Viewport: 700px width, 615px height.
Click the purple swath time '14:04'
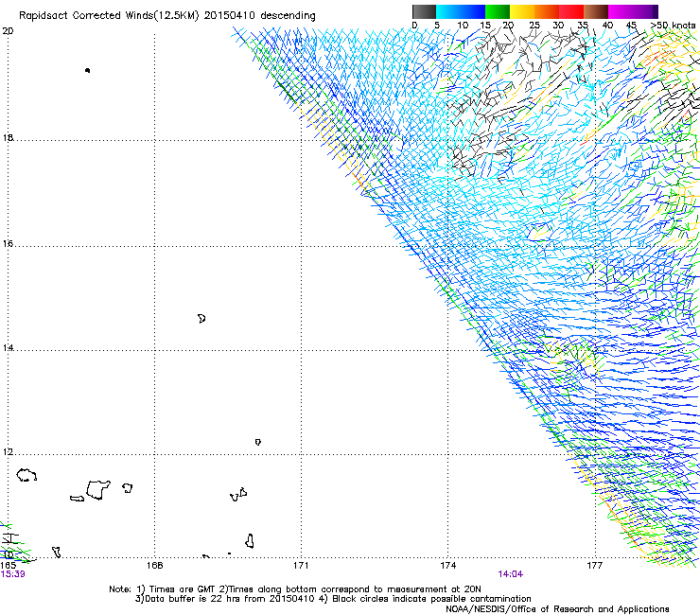click(x=510, y=574)
